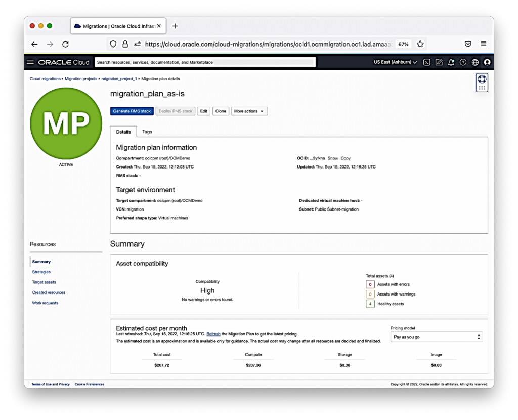Screen dimensions: 518x420
Task: Refresh the Migration Plan pricing
Action: 212,333
